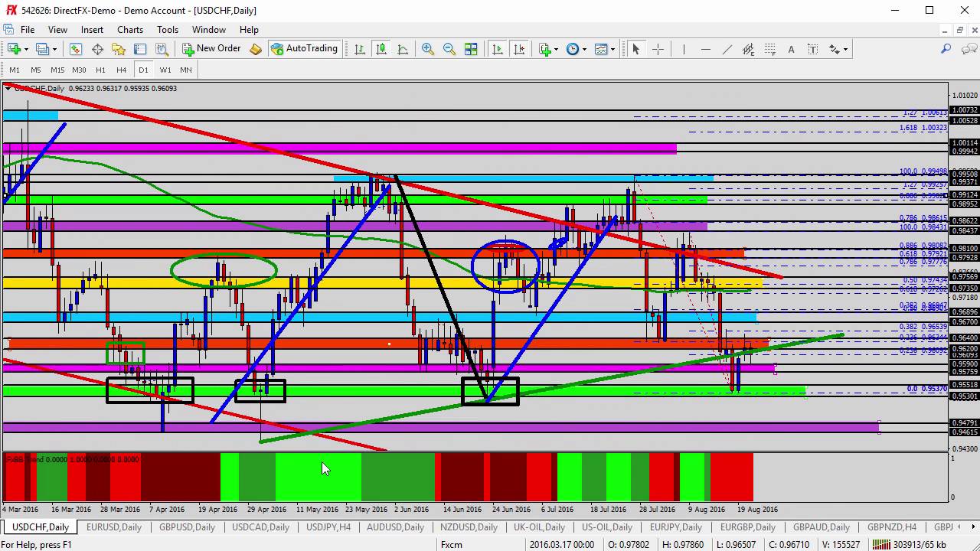Image resolution: width=980 pixels, height=551 pixels.
Task: Open the search magnifier icon
Action: pos(946,49)
